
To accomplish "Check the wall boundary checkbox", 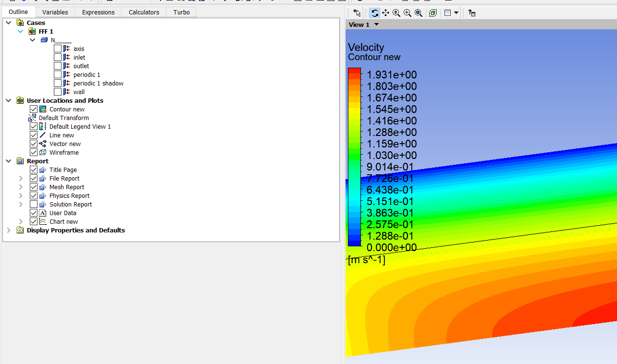I will (58, 92).
